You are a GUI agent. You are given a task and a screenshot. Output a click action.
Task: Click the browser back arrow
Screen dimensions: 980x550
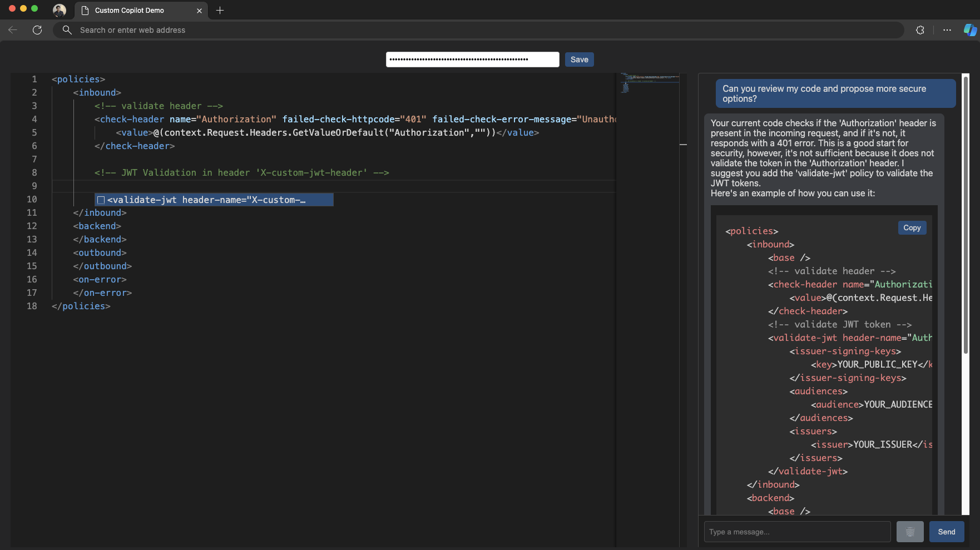click(x=13, y=30)
